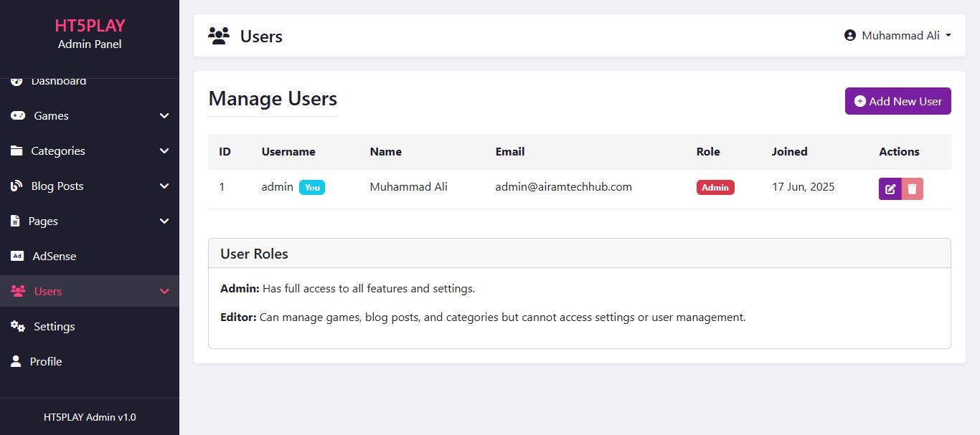This screenshot has height=435, width=980.
Task: Toggle the Users submenu chevron
Action: (x=164, y=291)
